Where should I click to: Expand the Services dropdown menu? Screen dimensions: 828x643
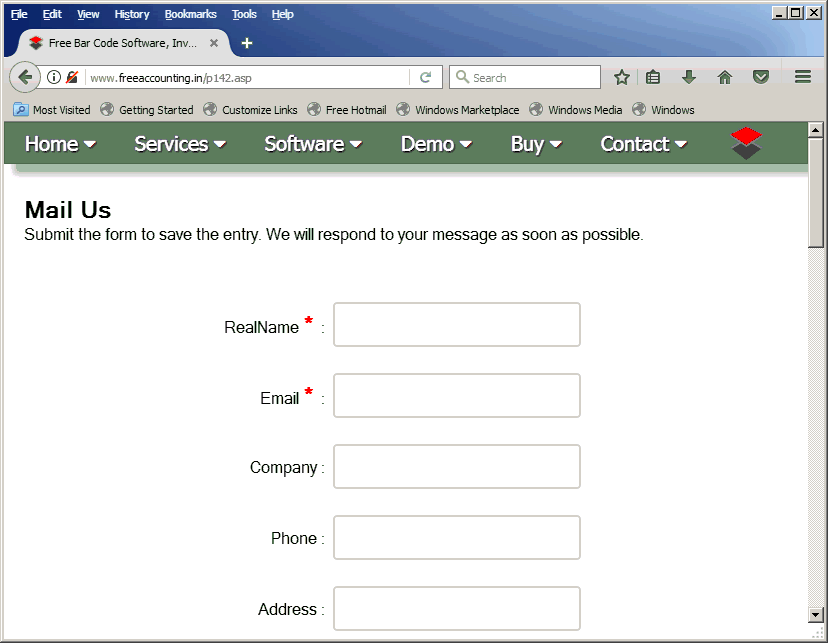click(180, 144)
